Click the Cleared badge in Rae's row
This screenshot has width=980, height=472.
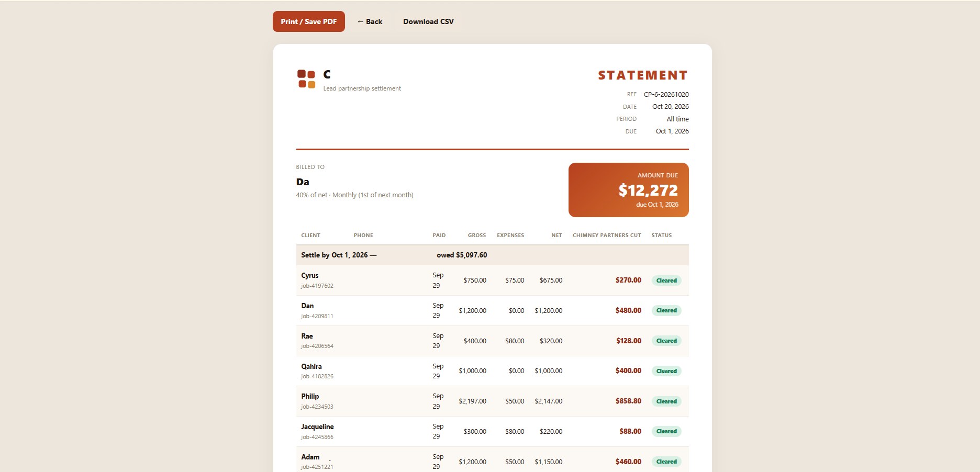tap(666, 341)
